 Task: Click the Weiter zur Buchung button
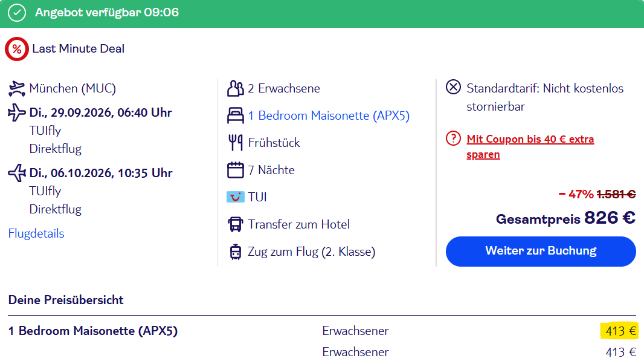point(541,252)
